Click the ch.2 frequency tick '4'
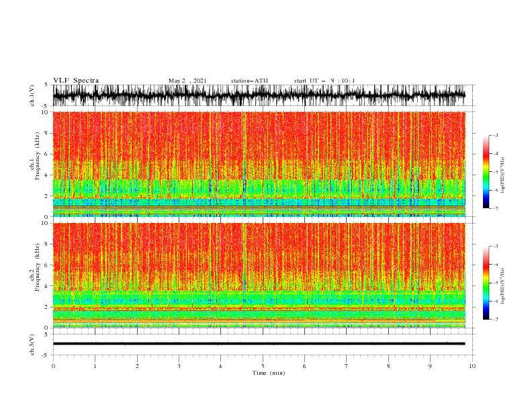The image size is (532, 411). tap(47, 286)
